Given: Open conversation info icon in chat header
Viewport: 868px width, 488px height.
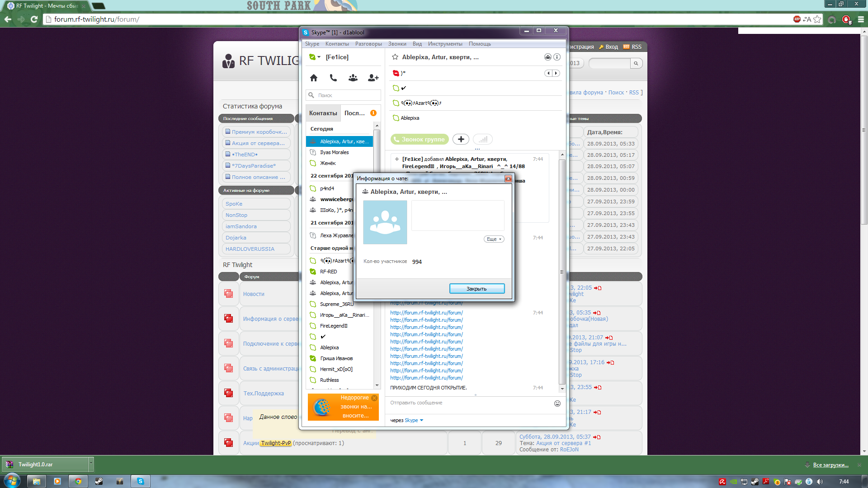Looking at the screenshot, I should coord(557,57).
